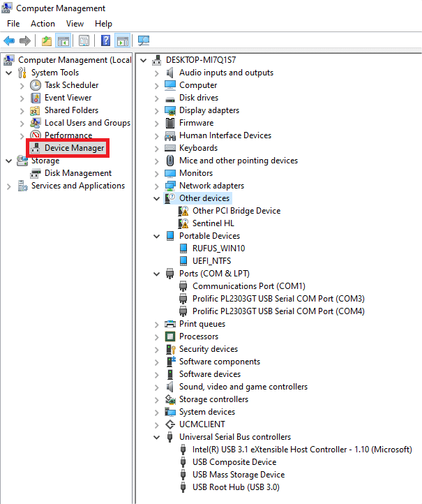Viewport: 422px width, 504px height.
Task: Collapse the System Tools node
Action: (x=9, y=73)
